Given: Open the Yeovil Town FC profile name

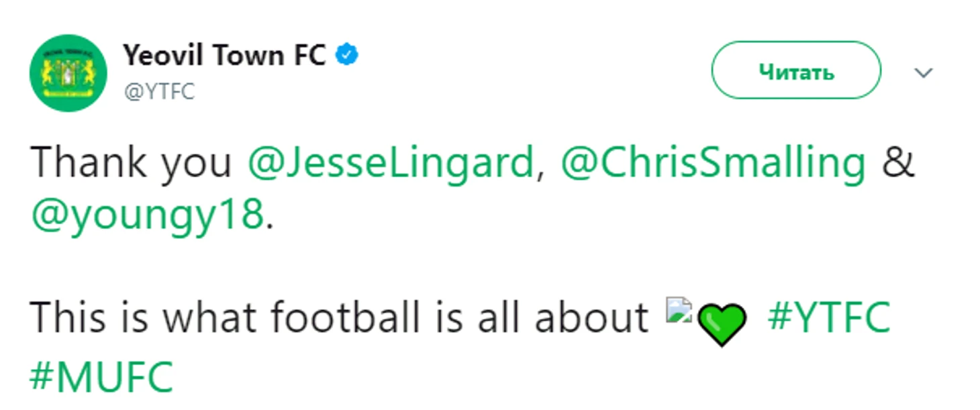Looking at the screenshot, I should (224, 56).
